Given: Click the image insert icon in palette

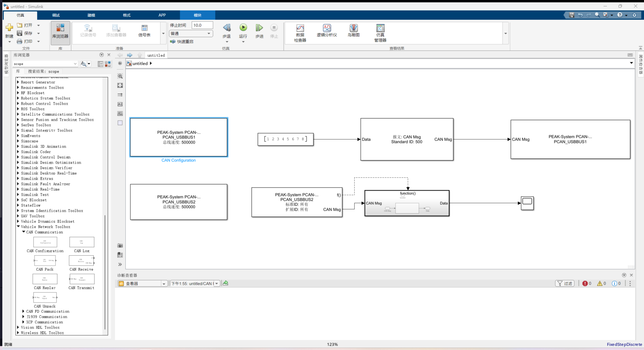Looking at the screenshot, I should coord(120,113).
